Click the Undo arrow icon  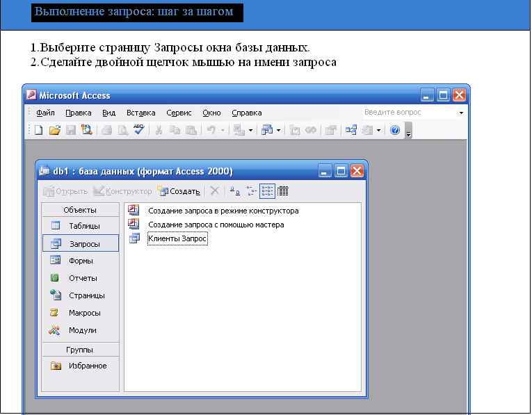(x=211, y=130)
